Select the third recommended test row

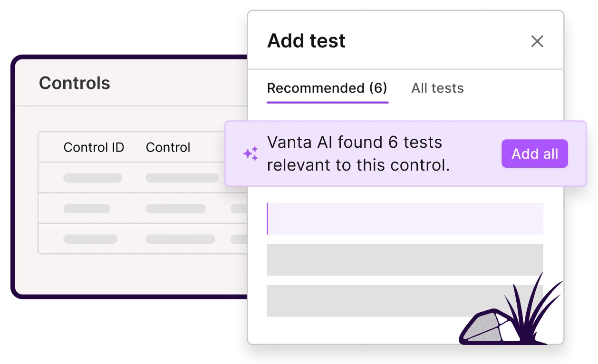pyautogui.click(x=390, y=301)
